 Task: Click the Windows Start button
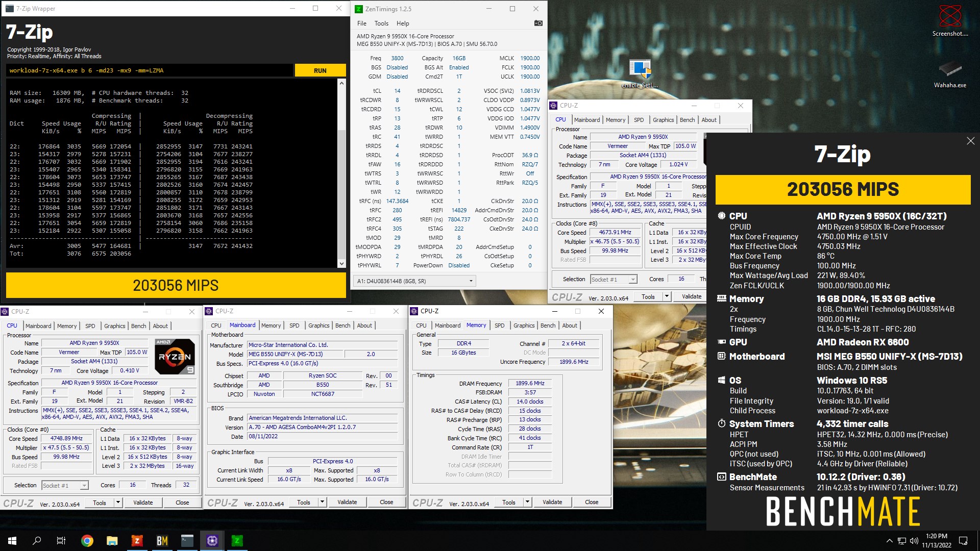pyautogui.click(x=12, y=541)
